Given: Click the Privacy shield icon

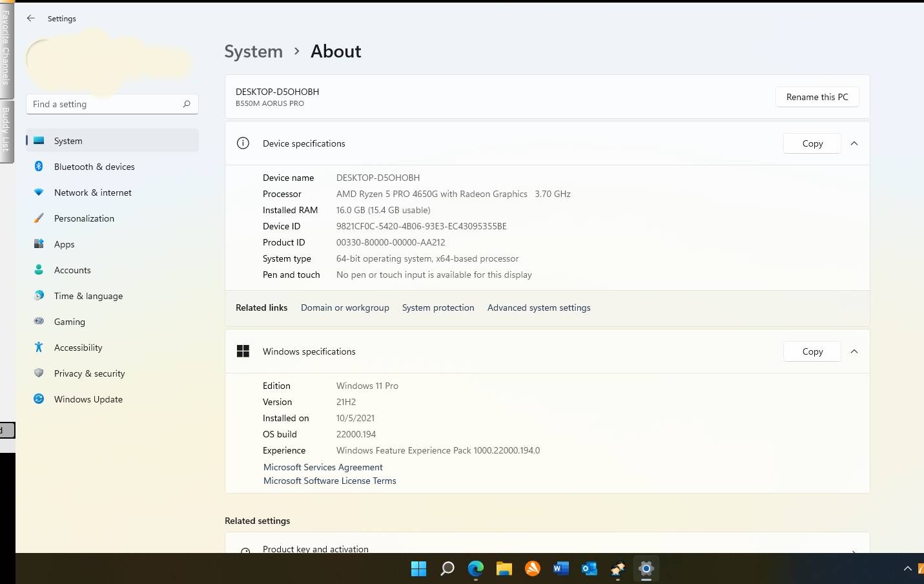Looking at the screenshot, I should tap(39, 373).
